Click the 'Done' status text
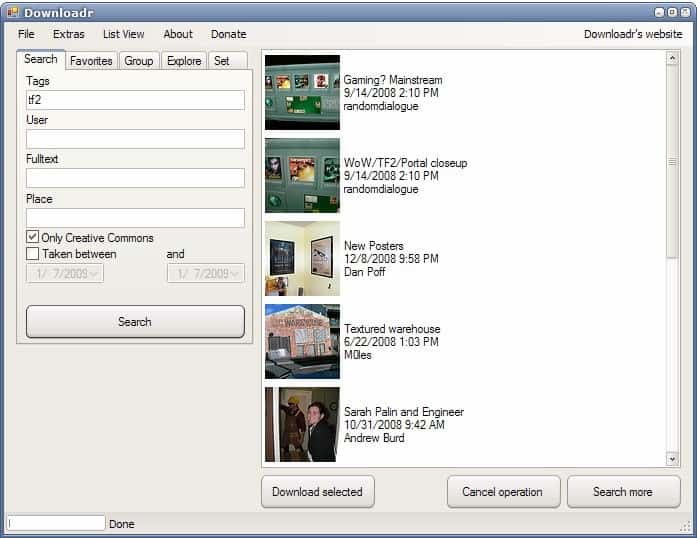 [x=122, y=524]
